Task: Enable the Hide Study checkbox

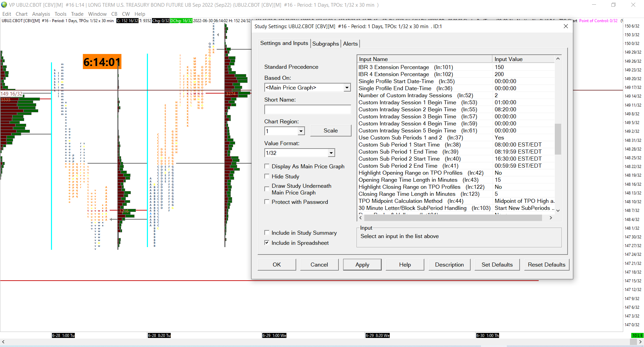Action: coord(267,176)
